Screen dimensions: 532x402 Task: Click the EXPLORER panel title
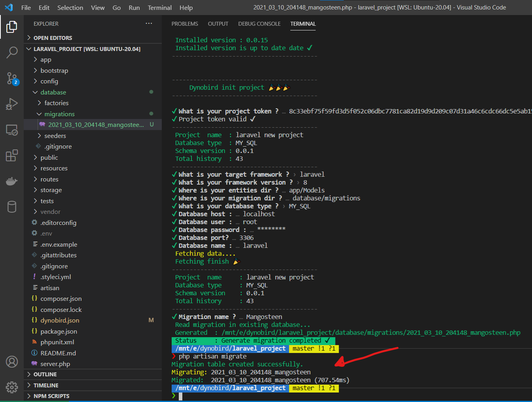pos(46,24)
